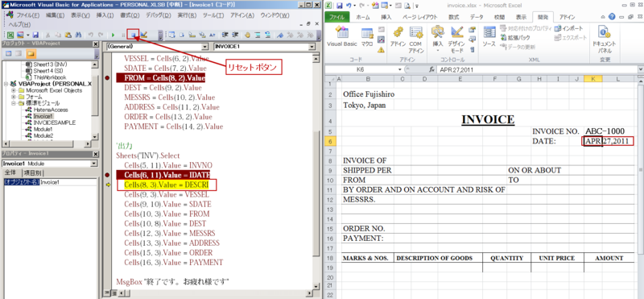Toggle Design Mode in Excel ribbon
The image size is (644, 299).
tap(456, 40)
